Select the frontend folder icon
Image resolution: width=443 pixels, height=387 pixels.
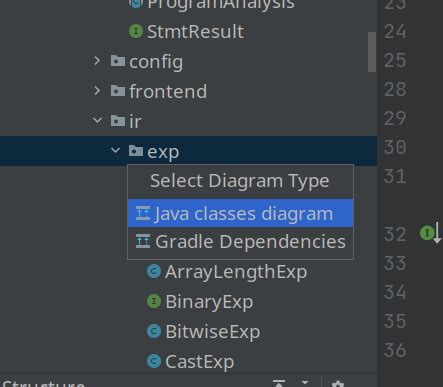click(x=118, y=91)
